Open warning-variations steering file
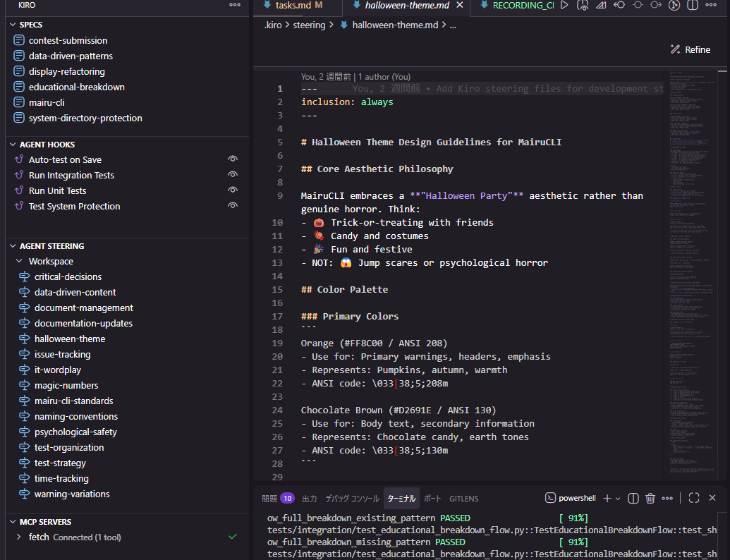 coord(72,494)
